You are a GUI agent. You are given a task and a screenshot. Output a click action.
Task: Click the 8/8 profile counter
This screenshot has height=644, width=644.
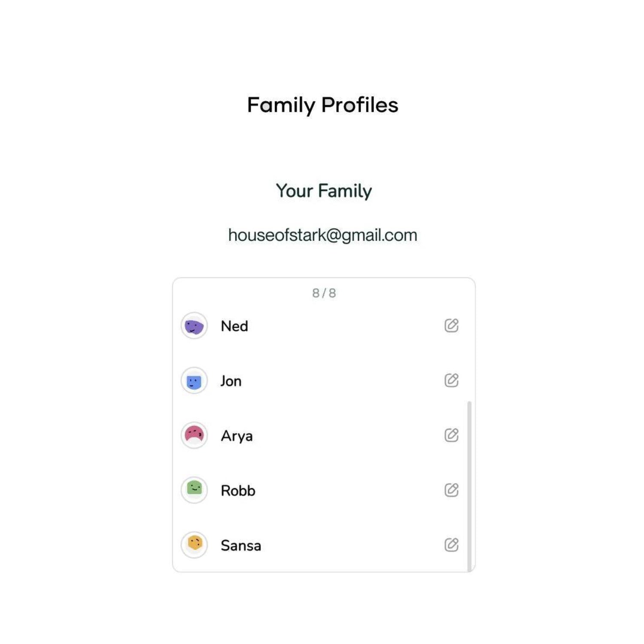(x=324, y=293)
